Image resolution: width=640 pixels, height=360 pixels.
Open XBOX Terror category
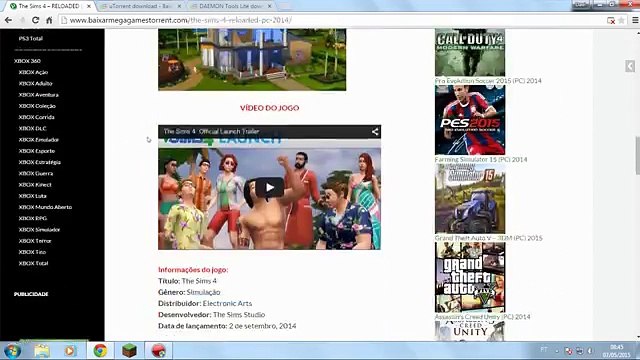(35, 241)
